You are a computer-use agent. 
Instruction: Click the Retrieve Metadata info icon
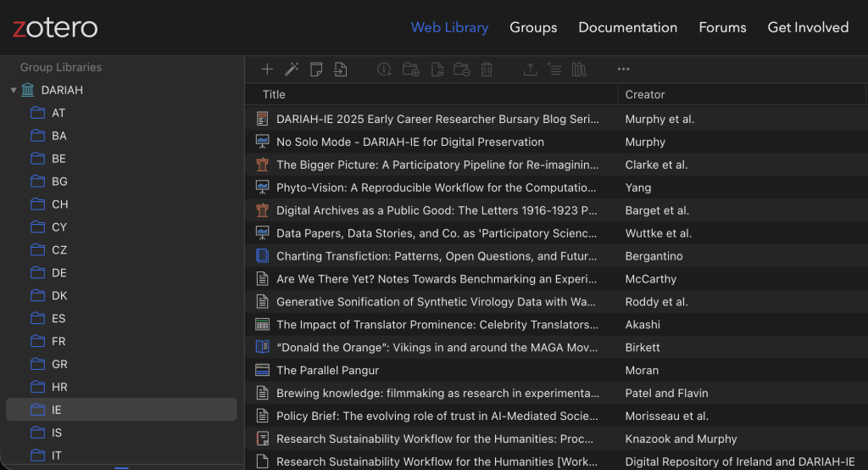pyautogui.click(x=384, y=70)
